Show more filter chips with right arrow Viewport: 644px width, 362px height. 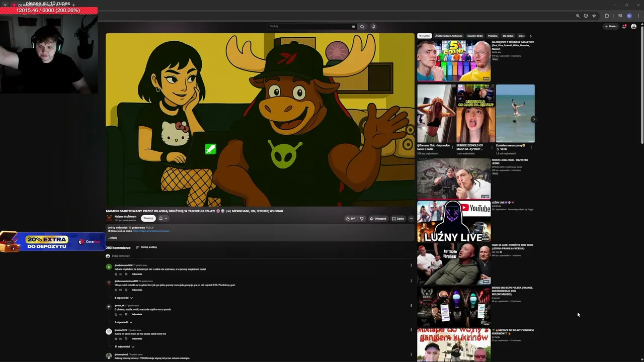click(x=530, y=36)
